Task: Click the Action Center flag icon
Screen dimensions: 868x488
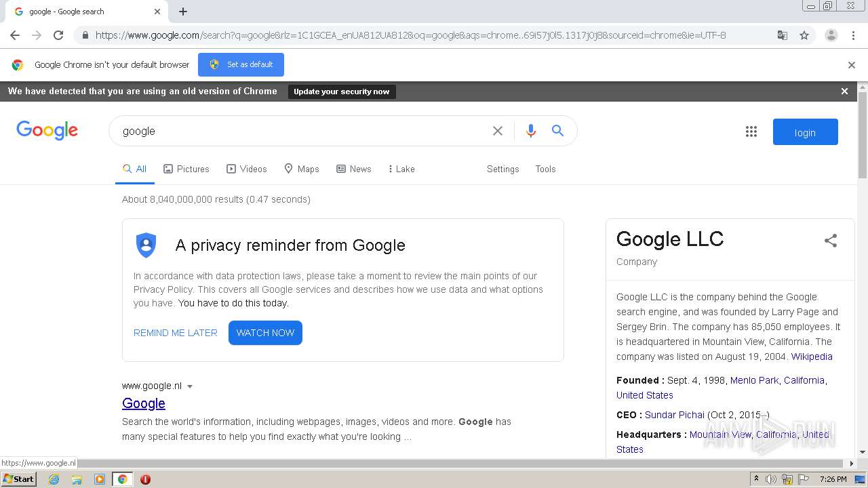Action: pos(804,479)
